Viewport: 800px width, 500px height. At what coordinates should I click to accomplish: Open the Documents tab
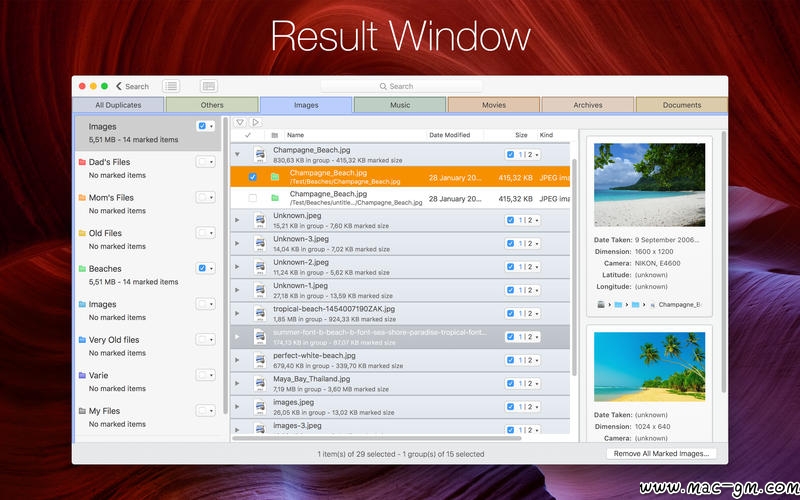pos(682,105)
